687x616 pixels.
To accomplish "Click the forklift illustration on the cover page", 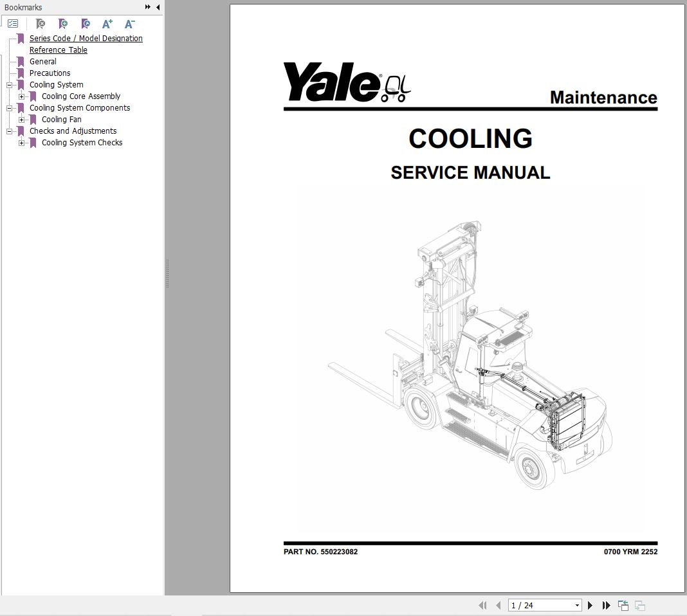I will [x=470, y=356].
